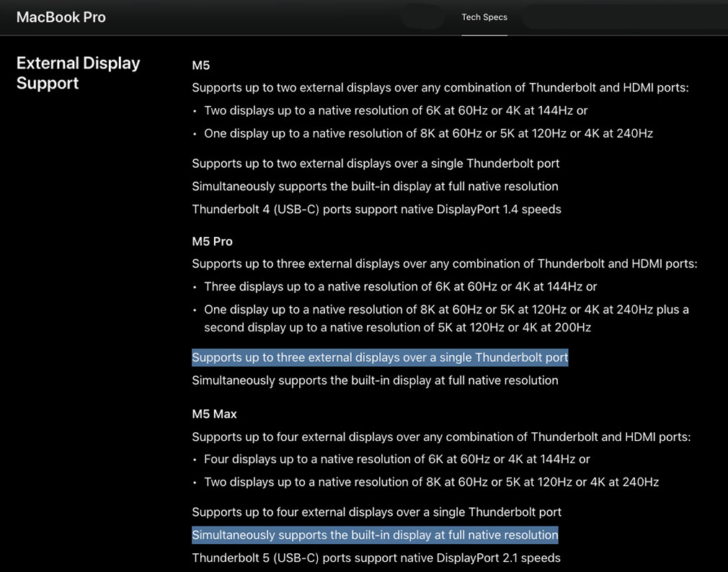Click the nav button left of Tech Specs
This screenshot has width=728, height=572.
pos(422,17)
